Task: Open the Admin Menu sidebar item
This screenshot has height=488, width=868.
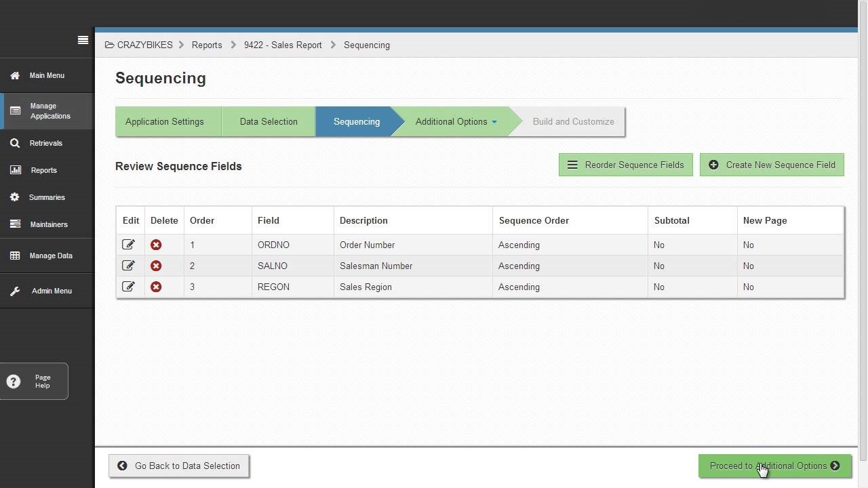Action: click(51, 291)
